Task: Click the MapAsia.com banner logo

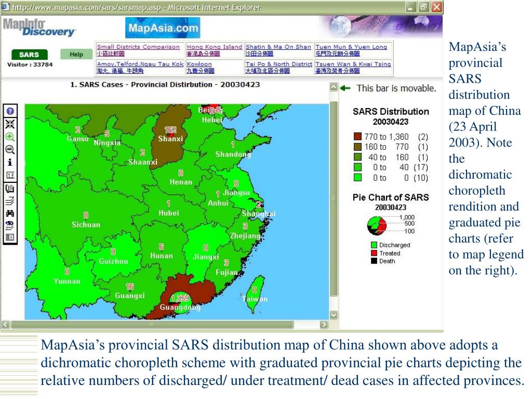Action: (163, 28)
